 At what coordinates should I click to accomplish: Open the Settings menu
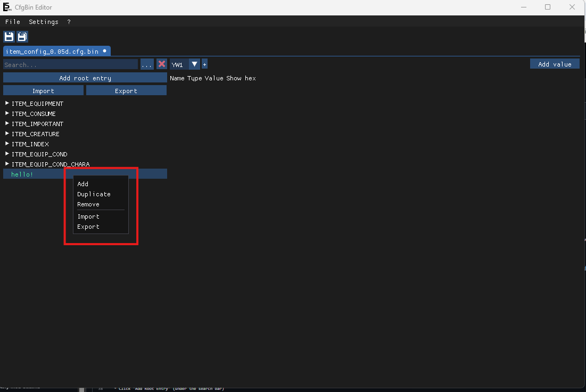[x=43, y=22]
